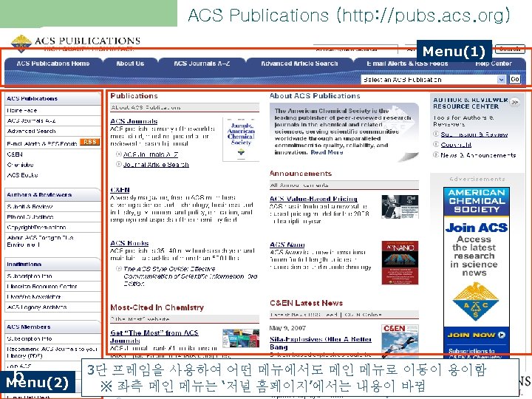Open Copyright/Permissions in sidebar

click(36, 228)
